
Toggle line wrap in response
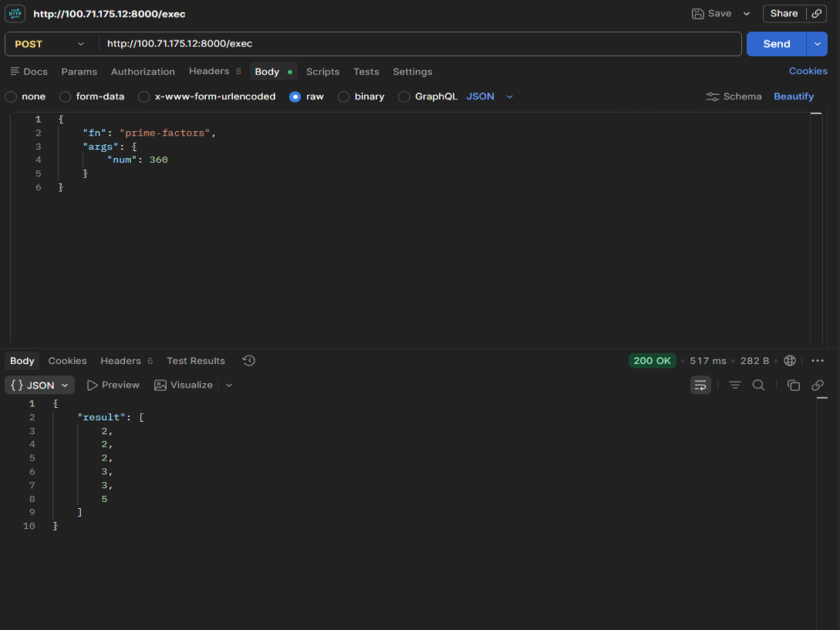coord(700,386)
